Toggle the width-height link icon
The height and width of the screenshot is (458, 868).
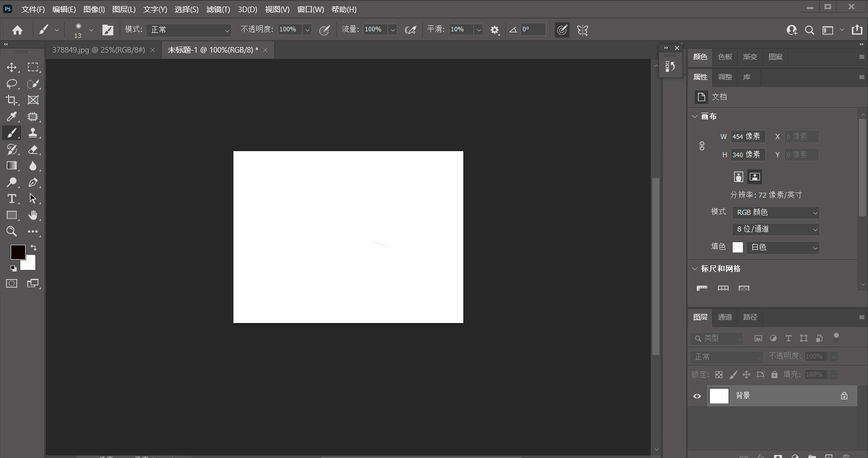point(702,146)
